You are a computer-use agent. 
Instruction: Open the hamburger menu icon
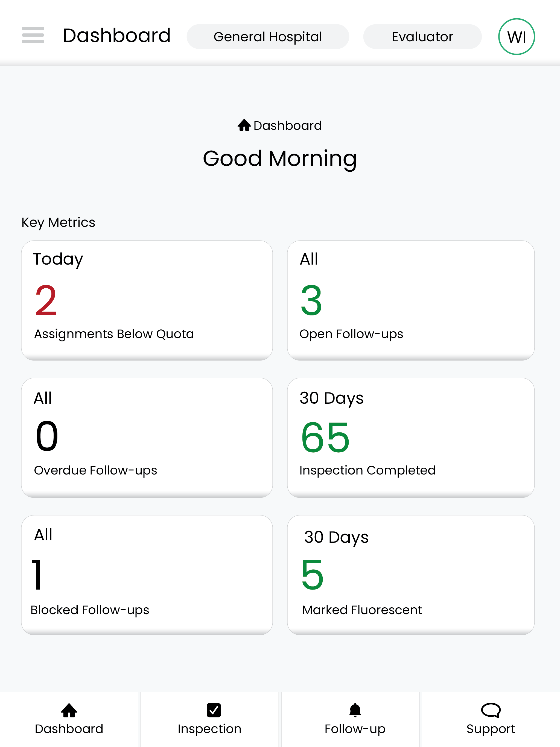click(x=33, y=35)
